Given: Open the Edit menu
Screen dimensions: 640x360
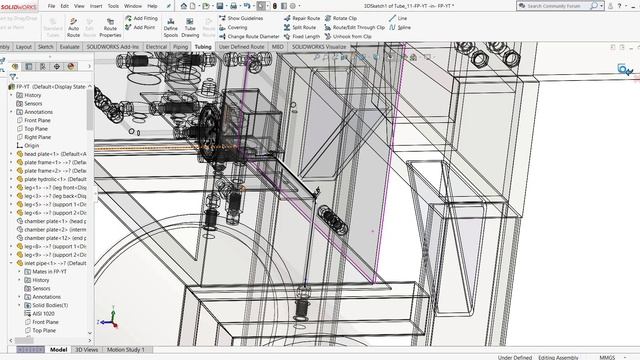Looking at the screenshot, I should click(64, 6).
